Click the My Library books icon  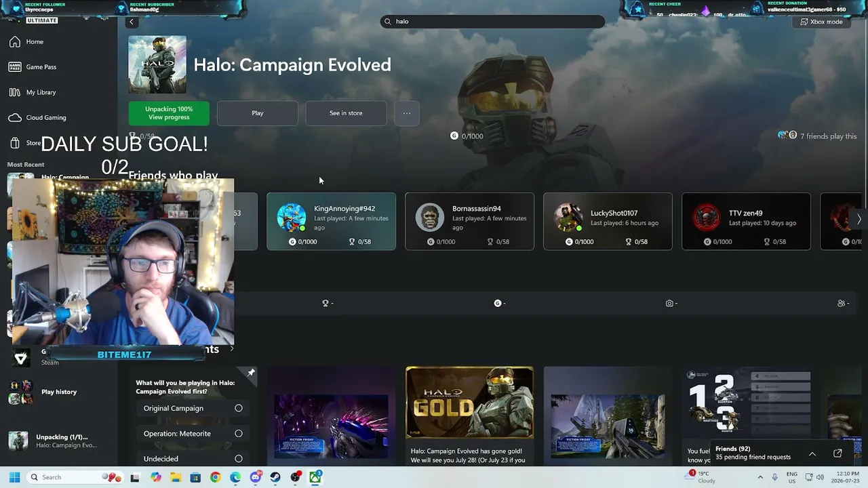pyautogui.click(x=14, y=92)
